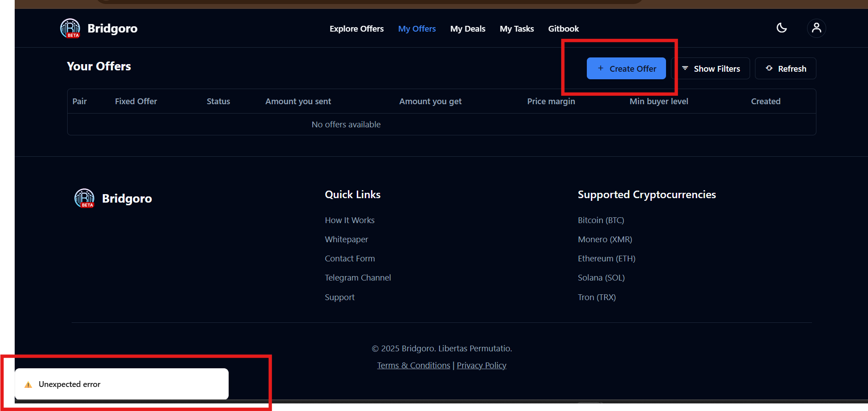Click Solana (SOL) entry
The image size is (868, 411).
tap(602, 278)
